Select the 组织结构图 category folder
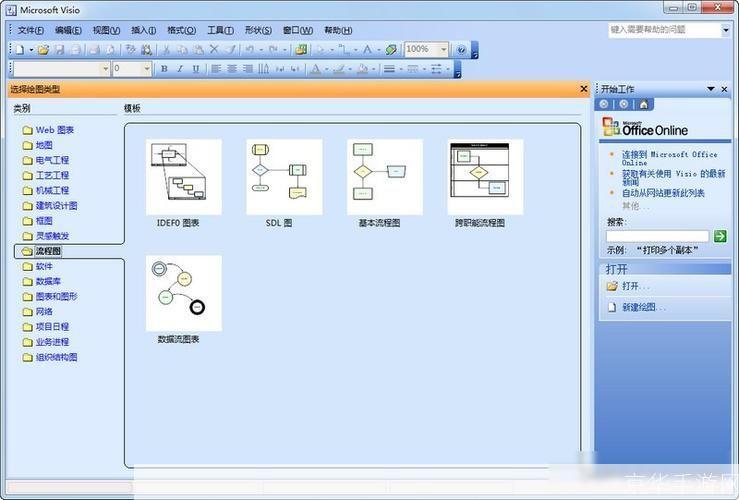Viewport: 739px width, 500px height. [x=49, y=357]
